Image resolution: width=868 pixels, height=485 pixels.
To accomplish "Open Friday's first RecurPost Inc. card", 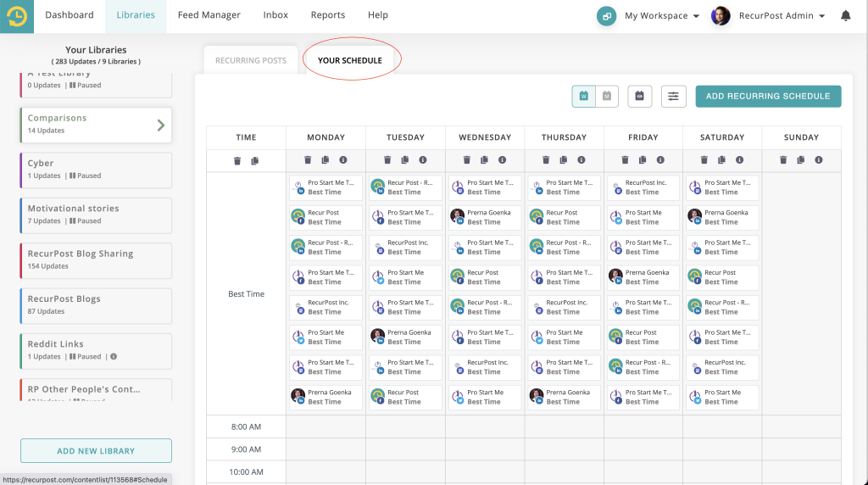I will tap(643, 187).
